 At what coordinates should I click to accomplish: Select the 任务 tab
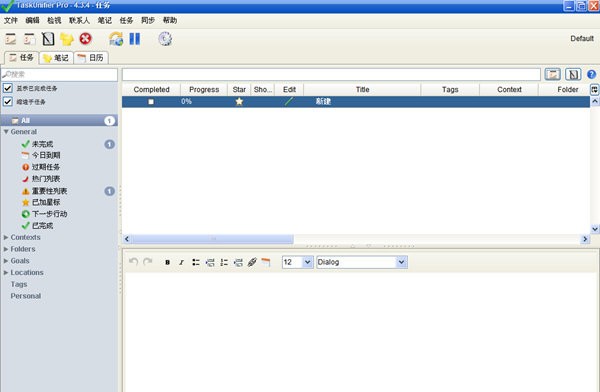(x=21, y=58)
